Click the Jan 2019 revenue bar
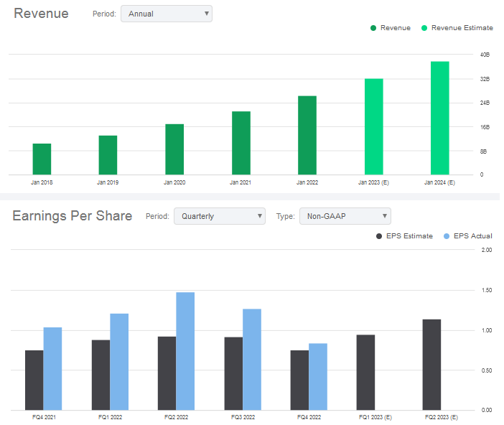 coord(108,155)
